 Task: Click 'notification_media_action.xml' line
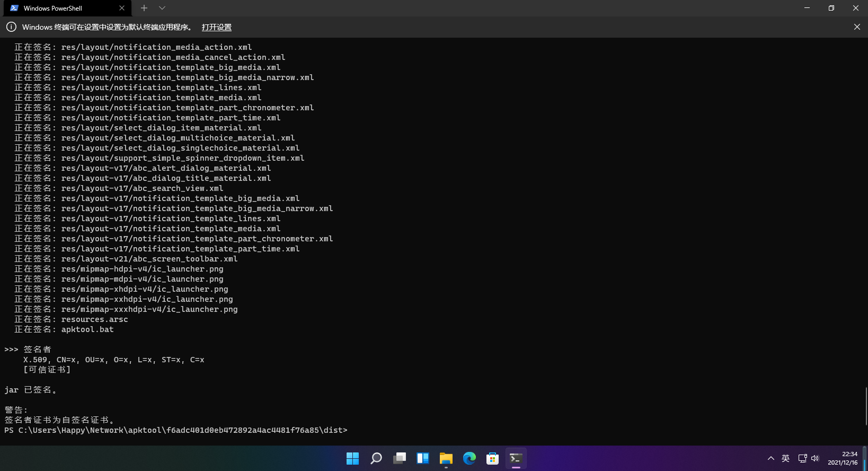pos(134,47)
